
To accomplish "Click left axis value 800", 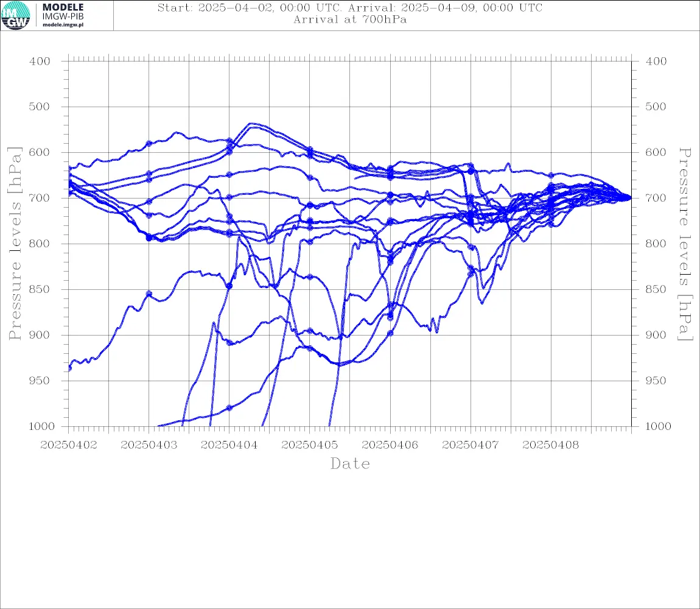I will click(40, 244).
